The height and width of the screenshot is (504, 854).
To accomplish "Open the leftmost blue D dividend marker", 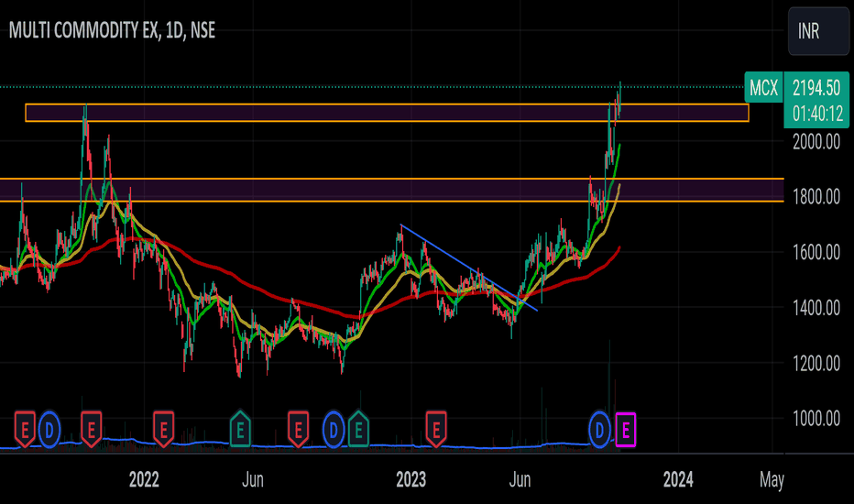I will 49,431.
